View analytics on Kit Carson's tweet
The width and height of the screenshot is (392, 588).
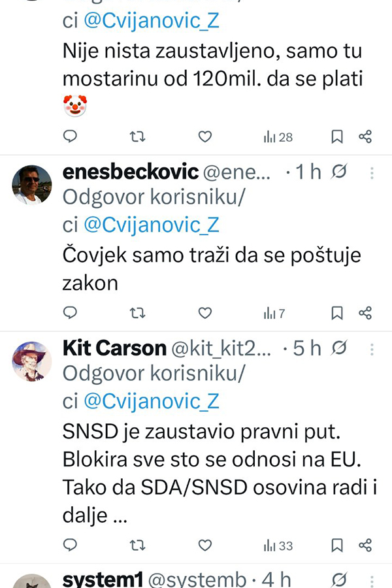(278, 546)
